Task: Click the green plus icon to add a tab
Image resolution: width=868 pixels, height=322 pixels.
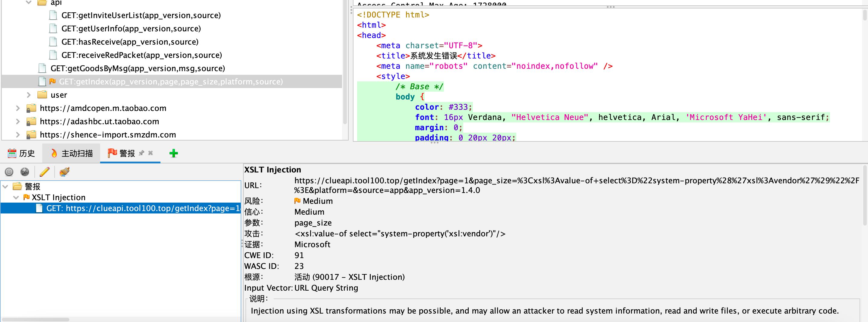Action: pyautogui.click(x=174, y=153)
